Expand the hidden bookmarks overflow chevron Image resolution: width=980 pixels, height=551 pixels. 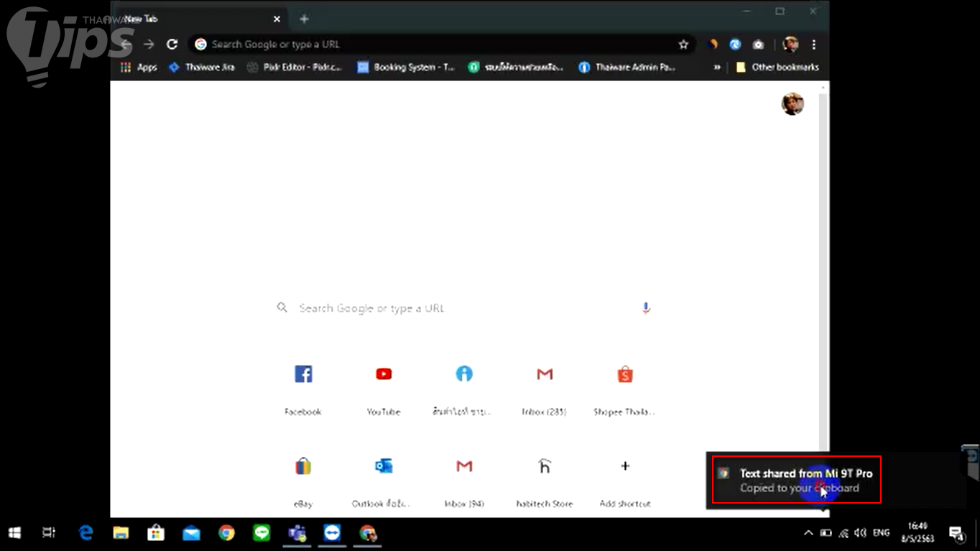coord(716,67)
